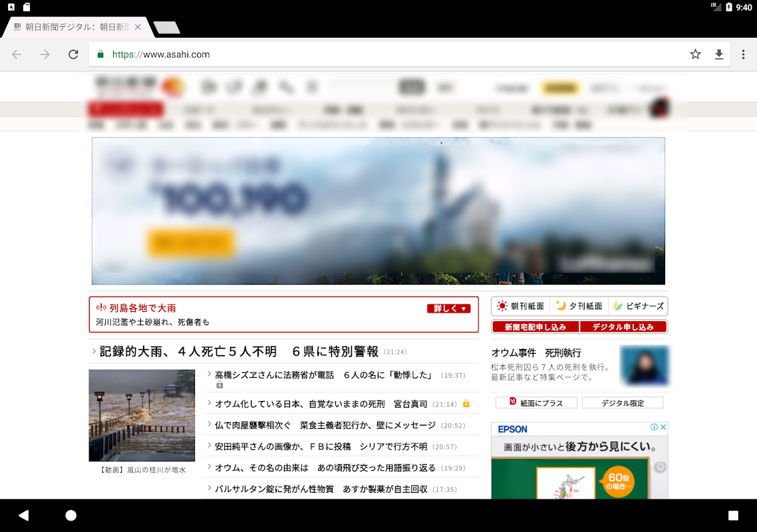The width and height of the screenshot is (757, 532).
Task: Open video thumbnail 嵐山の桂川が増水
Action: point(142,415)
